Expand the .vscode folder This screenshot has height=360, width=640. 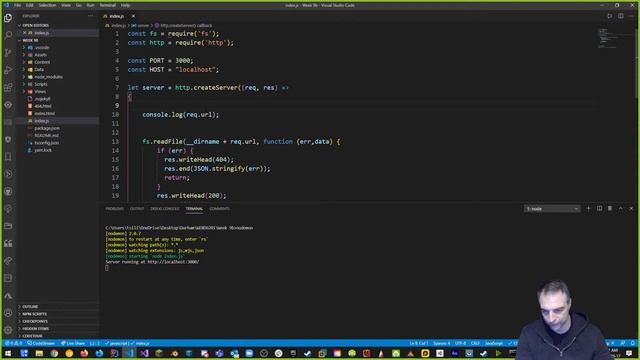(x=41, y=47)
